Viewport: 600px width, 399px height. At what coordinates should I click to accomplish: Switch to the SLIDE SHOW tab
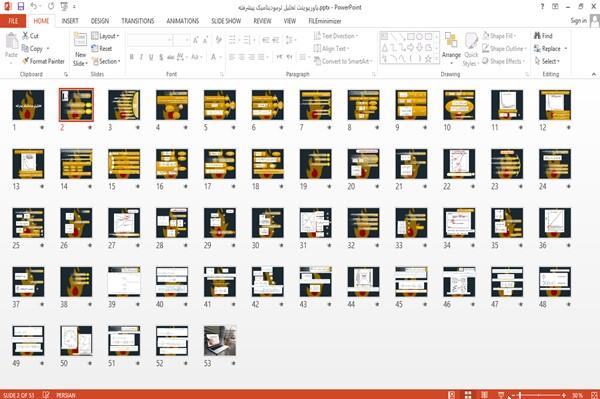(x=226, y=21)
